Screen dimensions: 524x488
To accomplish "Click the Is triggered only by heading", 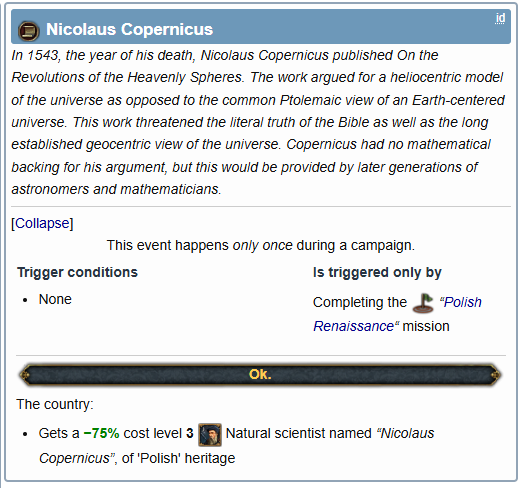I will tap(377, 272).
